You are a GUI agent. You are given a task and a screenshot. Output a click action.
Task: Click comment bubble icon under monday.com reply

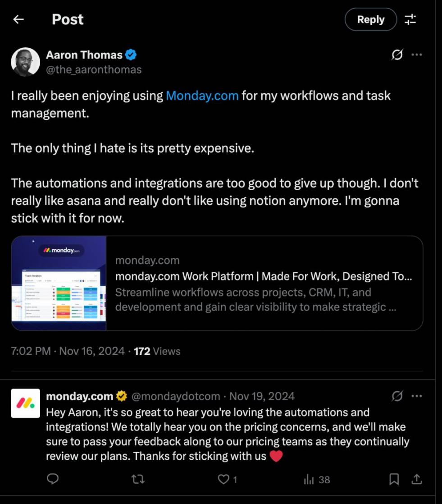tap(53, 479)
